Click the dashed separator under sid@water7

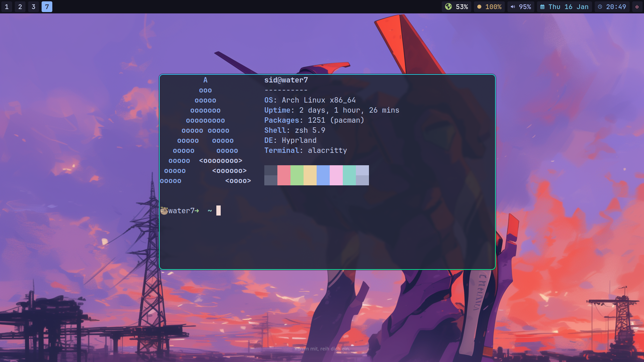tap(286, 90)
